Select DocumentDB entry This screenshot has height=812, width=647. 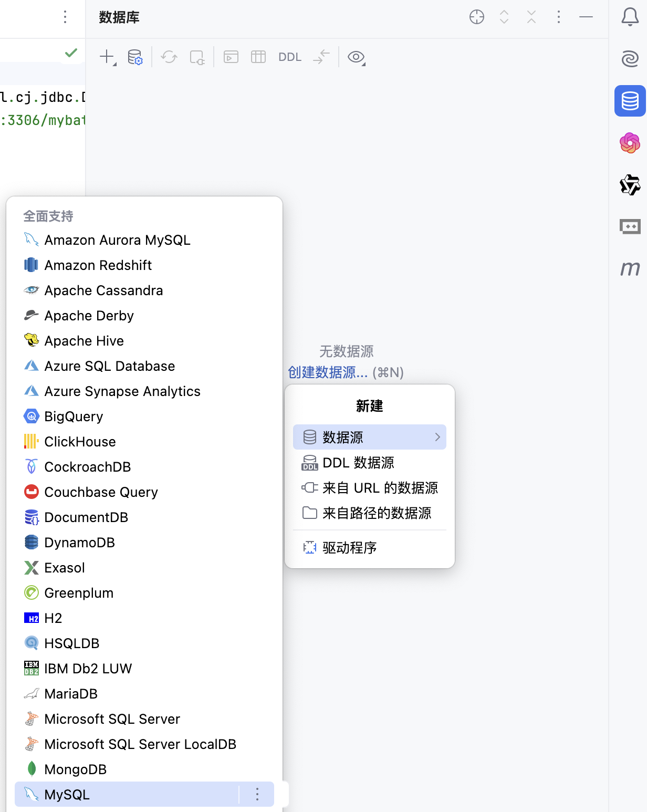[144, 517]
